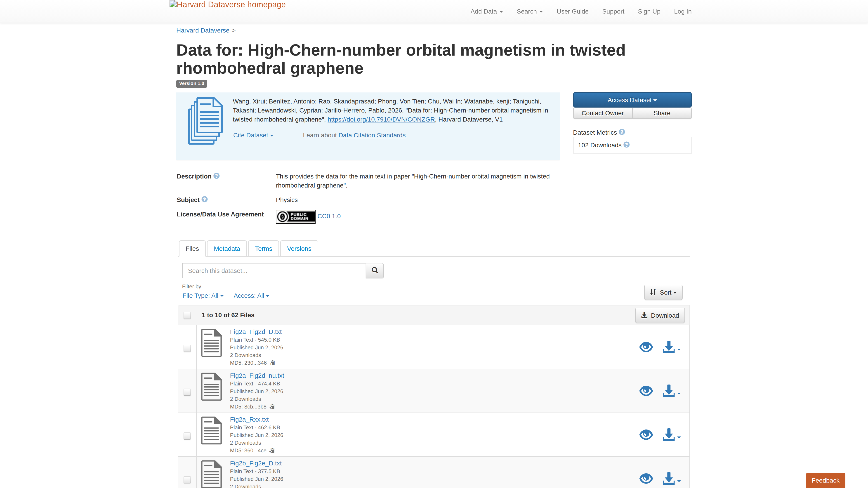
Task: Preview Fig2a_Rxx.txt with the eye icon
Action: coord(646,434)
